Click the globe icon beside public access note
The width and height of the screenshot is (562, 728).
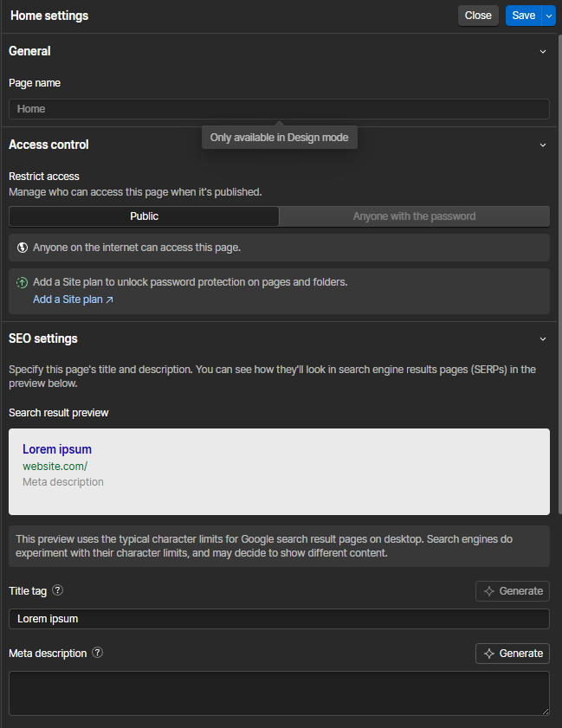click(x=23, y=248)
